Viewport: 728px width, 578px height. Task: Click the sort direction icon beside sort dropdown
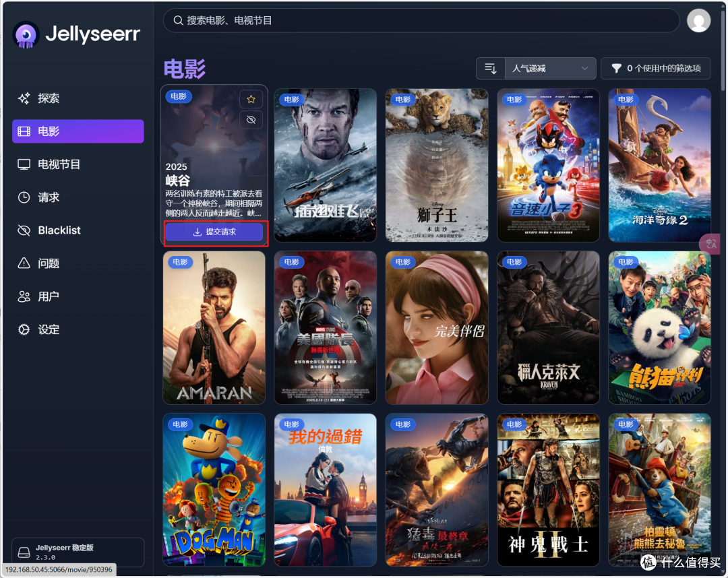tap(490, 68)
